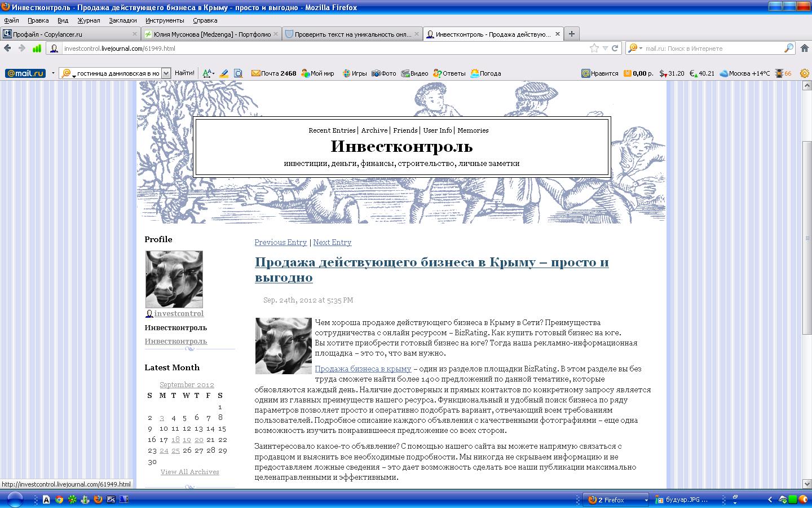The image size is (812, 508).
Task: Open Почта mail with 2468 messages
Action: click(274, 73)
